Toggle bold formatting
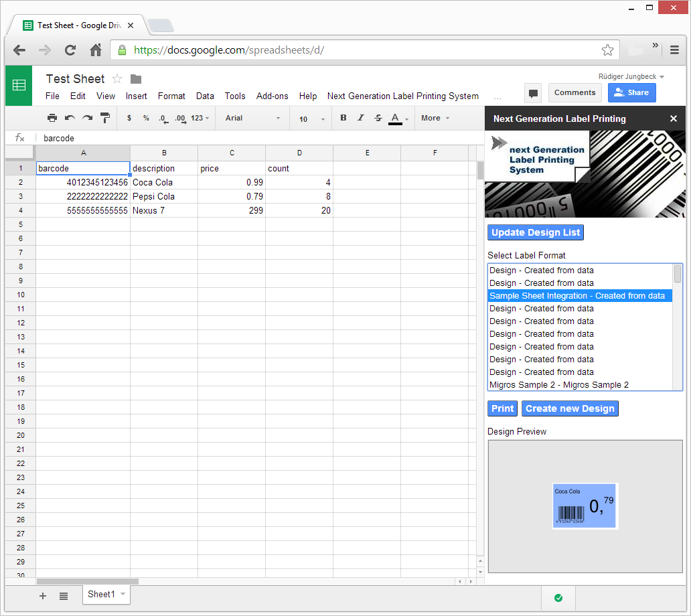691x616 pixels. tap(343, 118)
